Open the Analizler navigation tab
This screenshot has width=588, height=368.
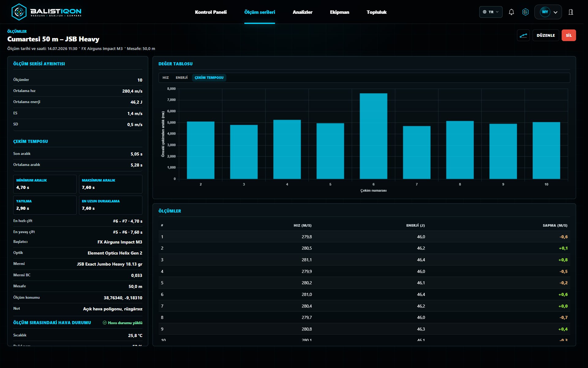303,12
